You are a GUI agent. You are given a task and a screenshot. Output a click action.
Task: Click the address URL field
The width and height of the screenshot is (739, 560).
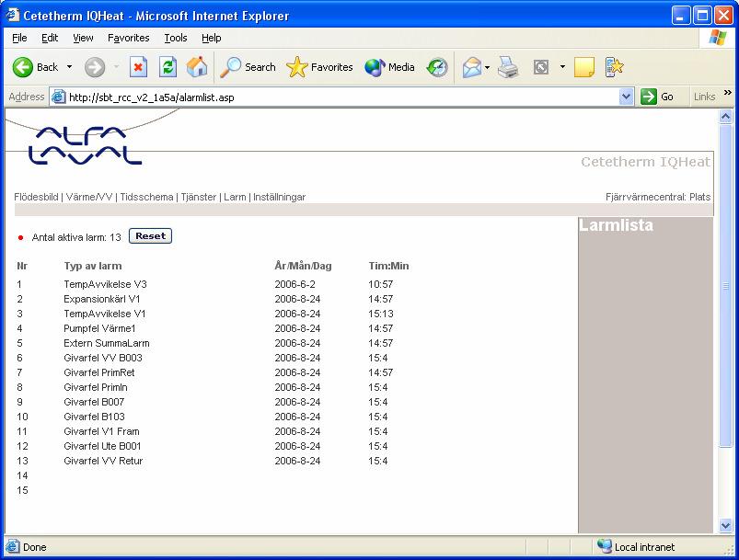[342, 97]
